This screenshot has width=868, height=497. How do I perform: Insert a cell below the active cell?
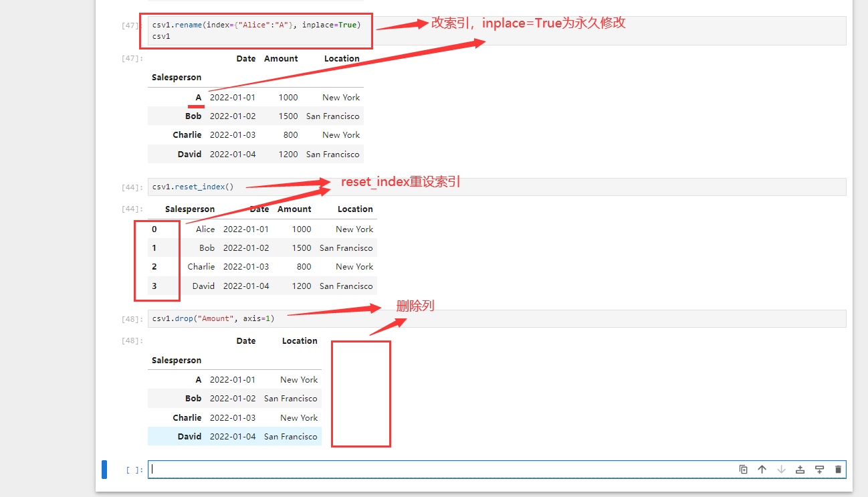pyautogui.click(x=819, y=470)
